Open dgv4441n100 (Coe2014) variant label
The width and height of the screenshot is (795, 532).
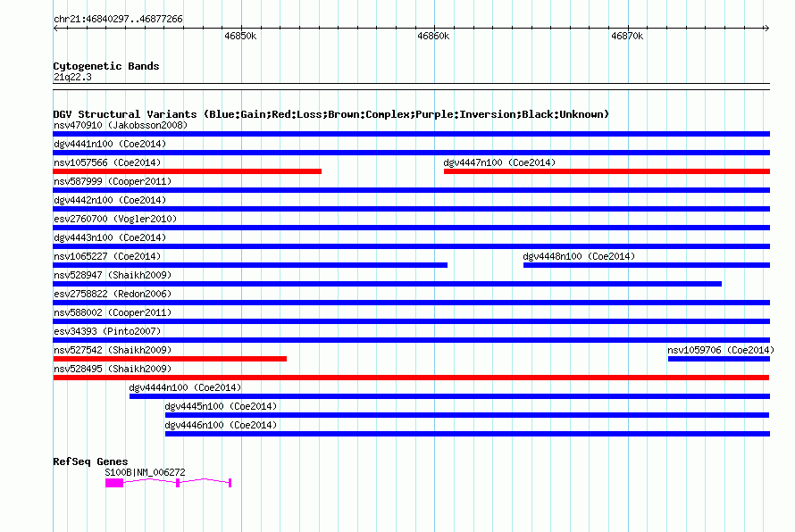(x=110, y=144)
